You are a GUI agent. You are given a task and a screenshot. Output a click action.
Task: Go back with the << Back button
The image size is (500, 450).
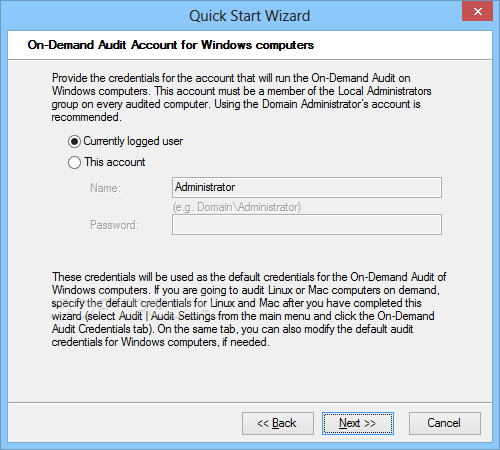278,423
